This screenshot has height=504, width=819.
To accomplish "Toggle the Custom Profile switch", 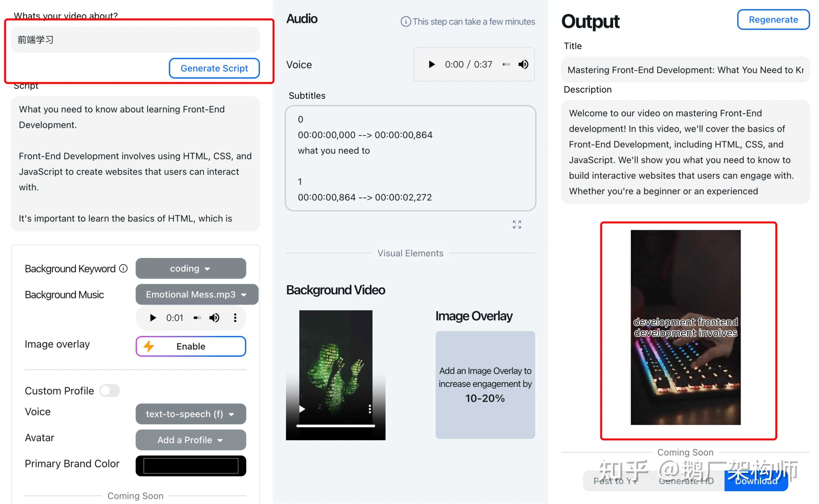I will click(x=110, y=390).
